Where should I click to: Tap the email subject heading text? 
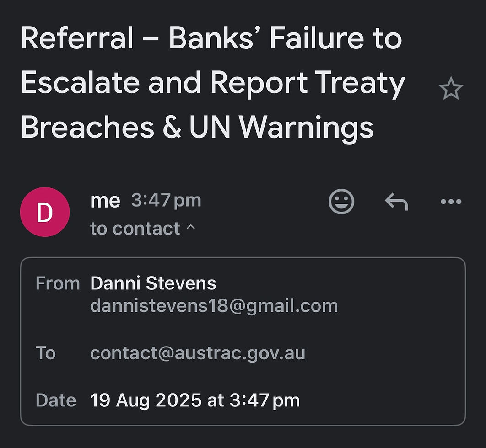(x=213, y=83)
